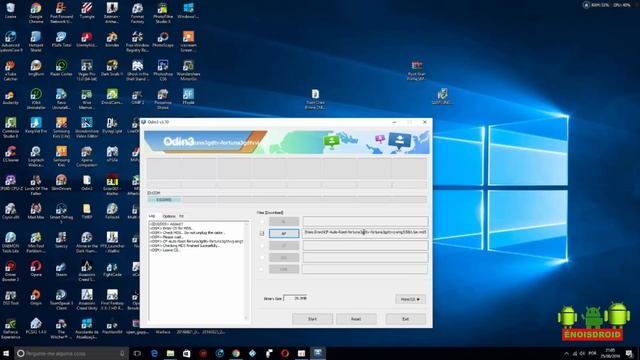Click the Exit button in Odin
Image resolution: width=640 pixels, height=360 pixels.
406,319
